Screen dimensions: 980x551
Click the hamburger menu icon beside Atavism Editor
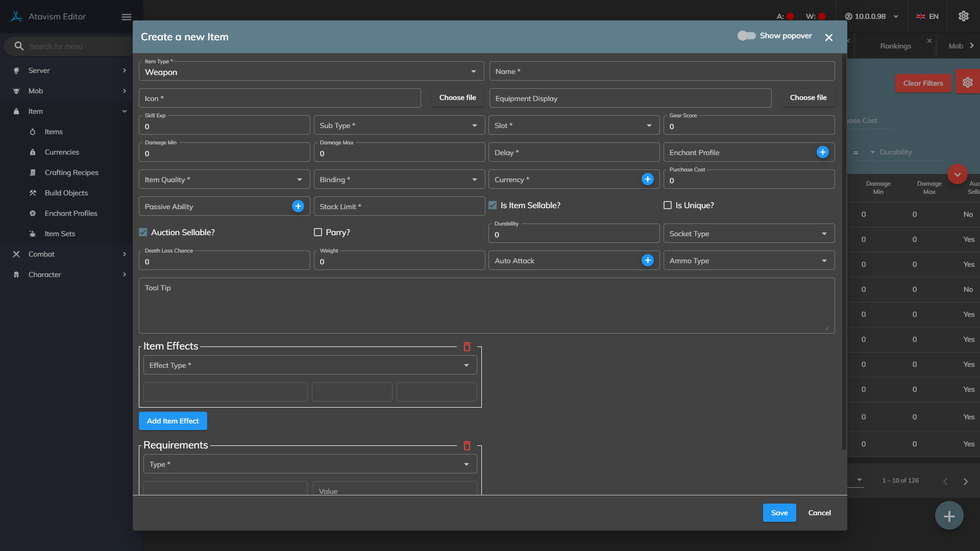click(x=127, y=17)
